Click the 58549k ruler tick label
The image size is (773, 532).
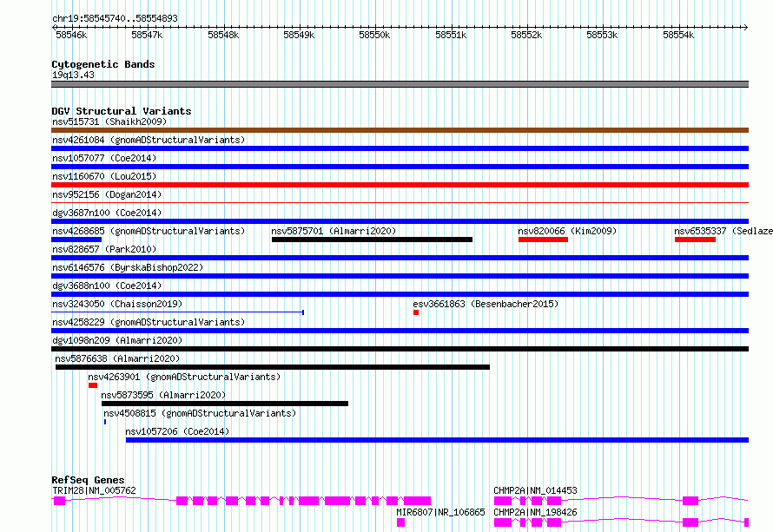click(299, 35)
